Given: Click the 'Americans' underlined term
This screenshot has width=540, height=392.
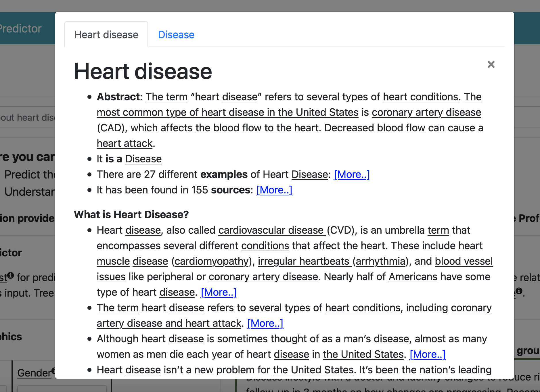Looking at the screenshot, I should click(x=413, y=277).
